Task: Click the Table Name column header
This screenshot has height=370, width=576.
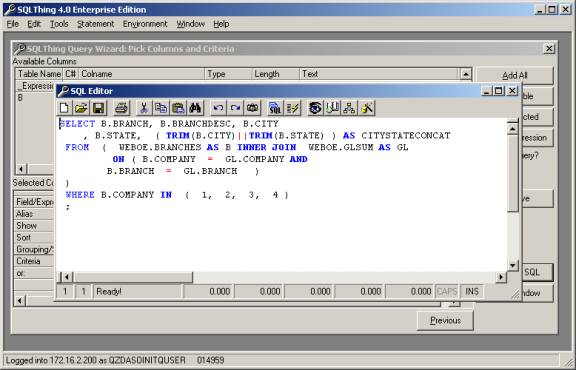Action: coord(39,74)
